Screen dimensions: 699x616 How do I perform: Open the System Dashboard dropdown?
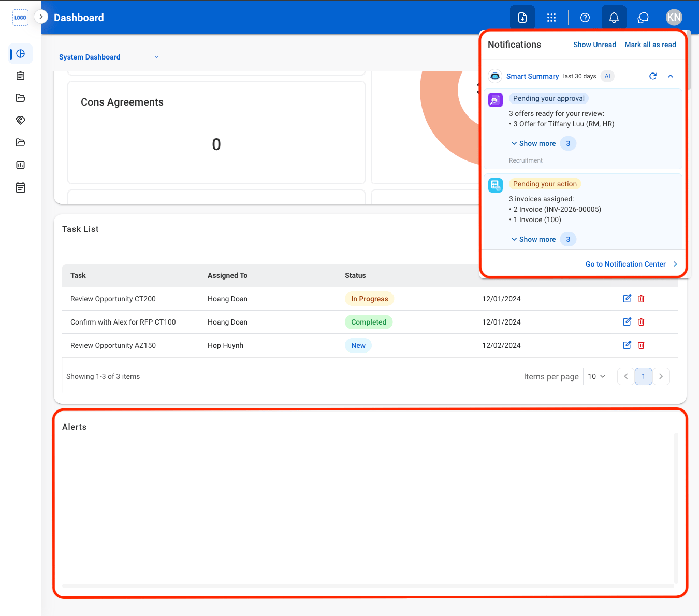pyautogui.click(x=109, y=57)
